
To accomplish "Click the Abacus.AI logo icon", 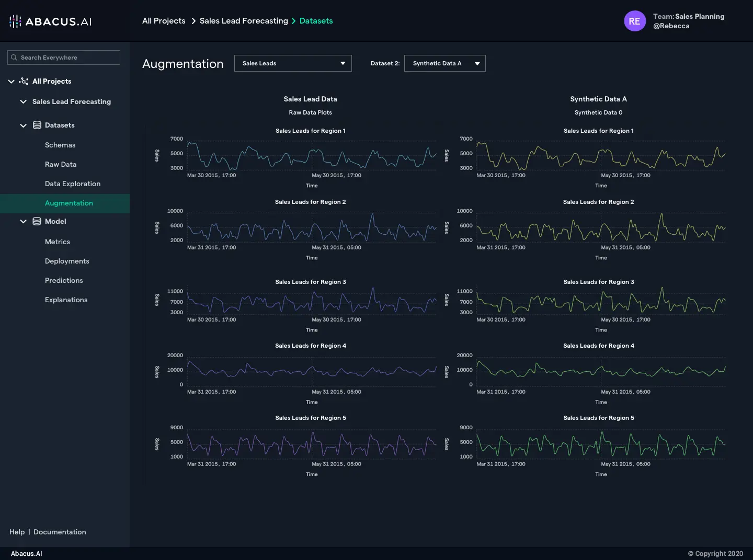I will 15,21.
